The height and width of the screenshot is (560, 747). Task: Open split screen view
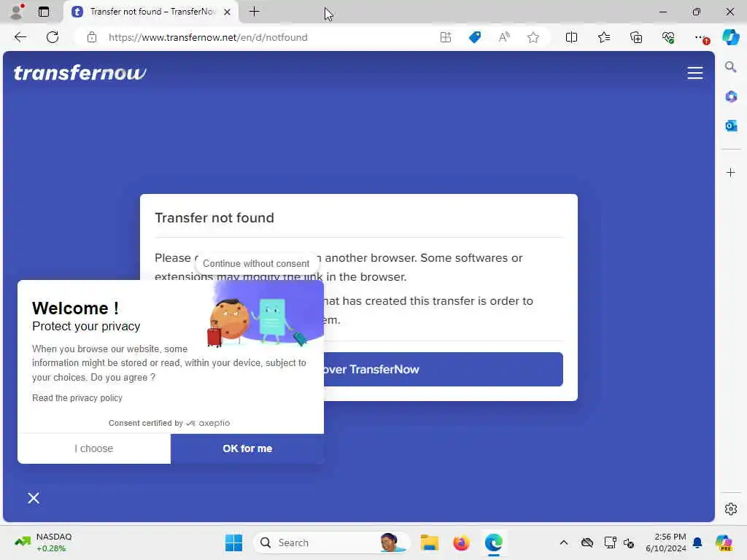[571, 37]
